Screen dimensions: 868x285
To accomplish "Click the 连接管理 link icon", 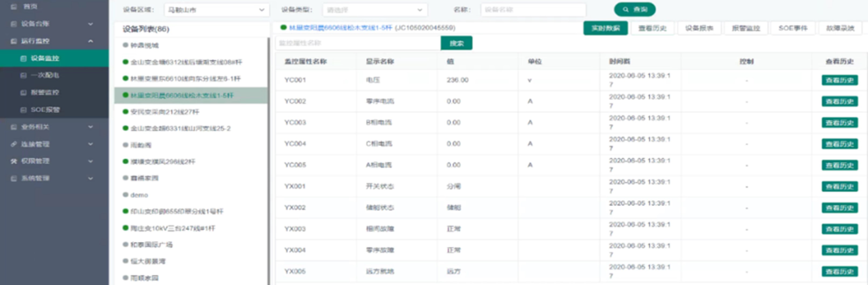I will (x=14, y=144).
